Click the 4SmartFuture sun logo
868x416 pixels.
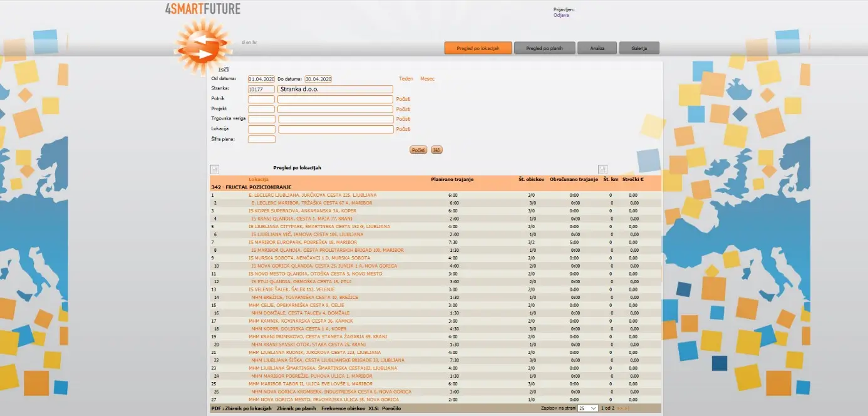coord(204,47)
